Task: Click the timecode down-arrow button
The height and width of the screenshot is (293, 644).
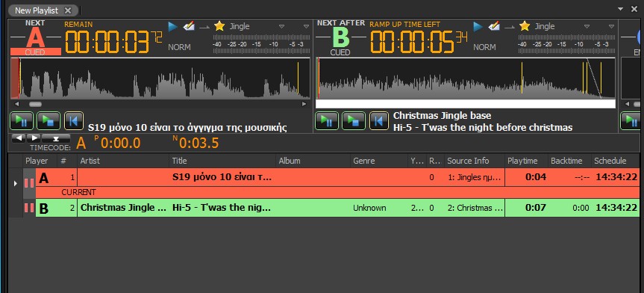Action: point(56,138)
